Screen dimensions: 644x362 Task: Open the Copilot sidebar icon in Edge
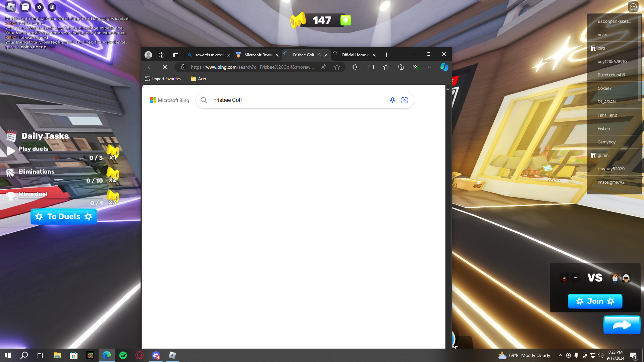pos(444,67)
